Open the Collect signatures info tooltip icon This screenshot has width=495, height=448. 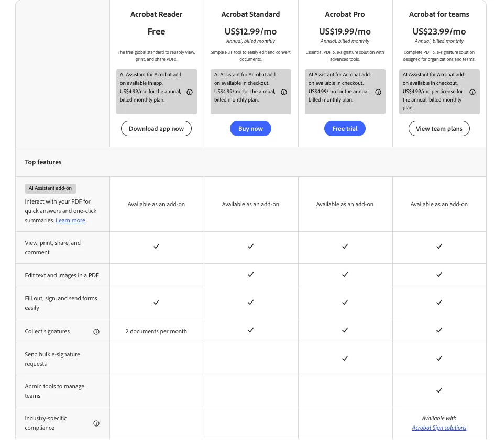pos(96,332)
